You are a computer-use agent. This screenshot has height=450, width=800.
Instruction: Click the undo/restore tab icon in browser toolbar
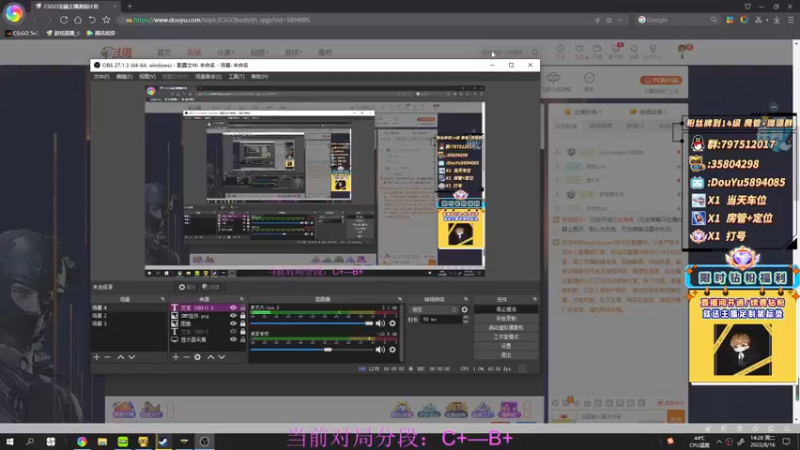point(92,20)
